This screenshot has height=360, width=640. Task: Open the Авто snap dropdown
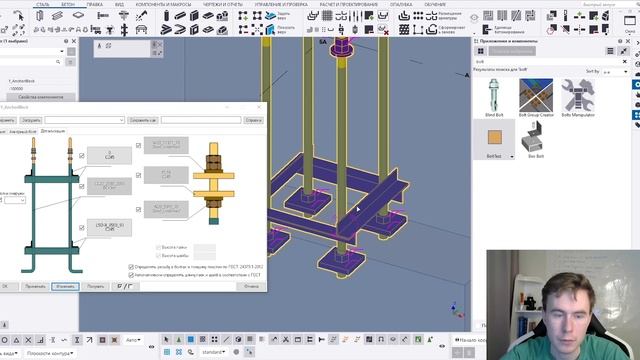coord(133,340)
